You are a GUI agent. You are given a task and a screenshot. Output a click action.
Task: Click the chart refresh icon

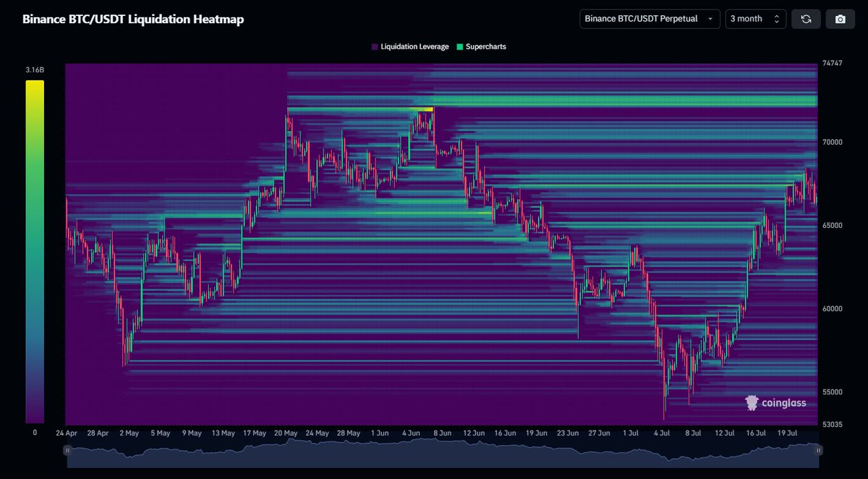click(x=806, y=19)
